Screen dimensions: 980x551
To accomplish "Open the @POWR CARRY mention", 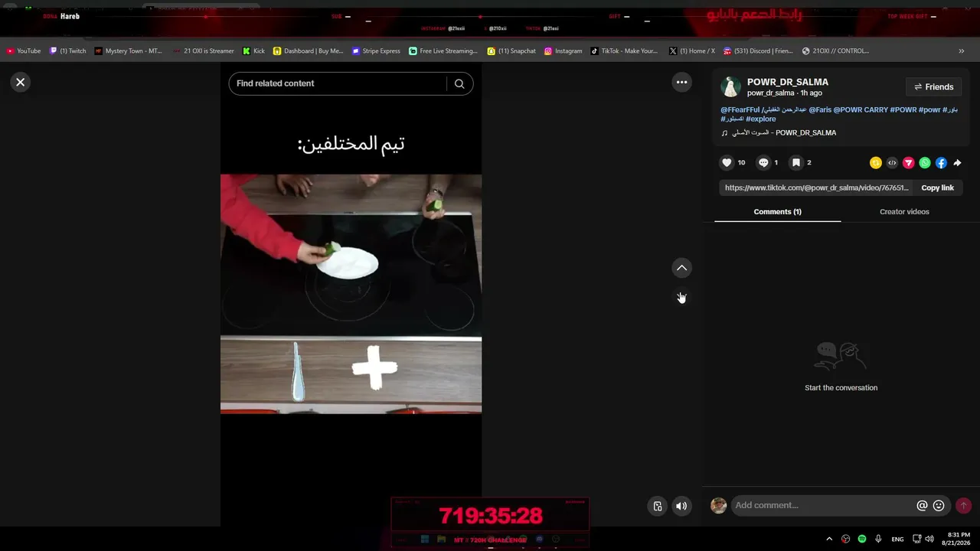I will click(861, 109).
